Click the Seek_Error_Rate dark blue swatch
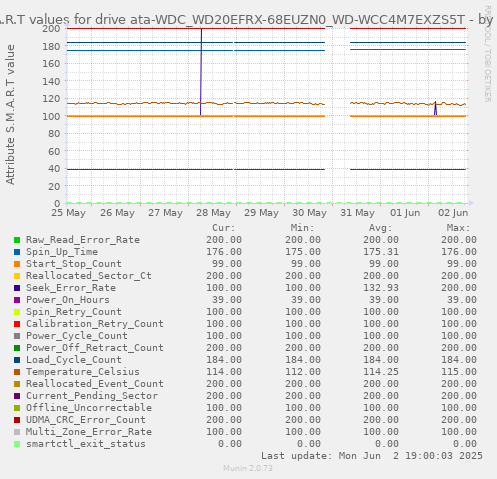This screenshot has width=497, height=479. (17, 288)
